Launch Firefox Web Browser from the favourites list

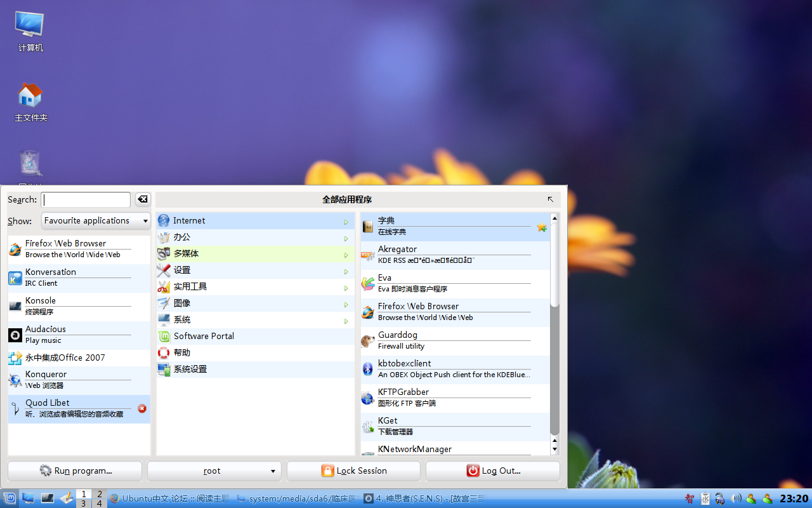(x=79, y=249)
